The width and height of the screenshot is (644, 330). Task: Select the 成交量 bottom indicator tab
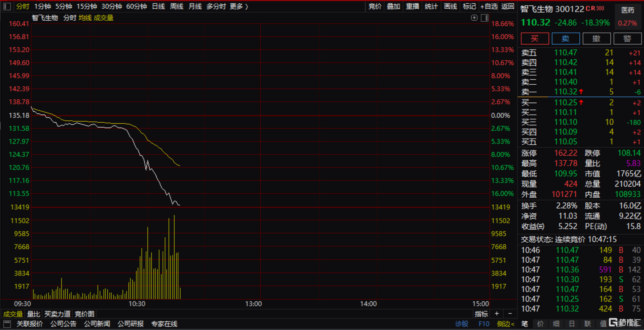13,314
